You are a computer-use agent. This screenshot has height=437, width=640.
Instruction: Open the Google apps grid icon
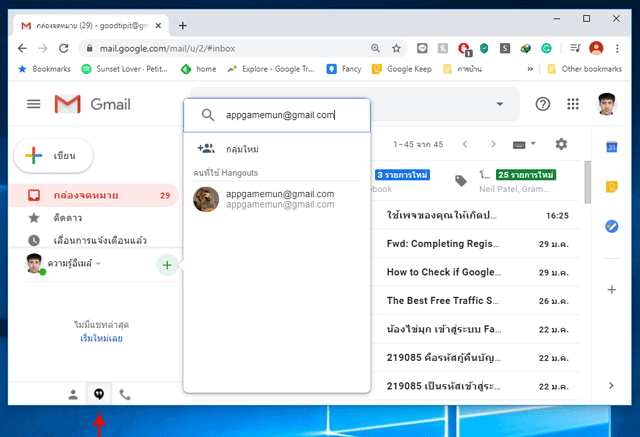573,104
